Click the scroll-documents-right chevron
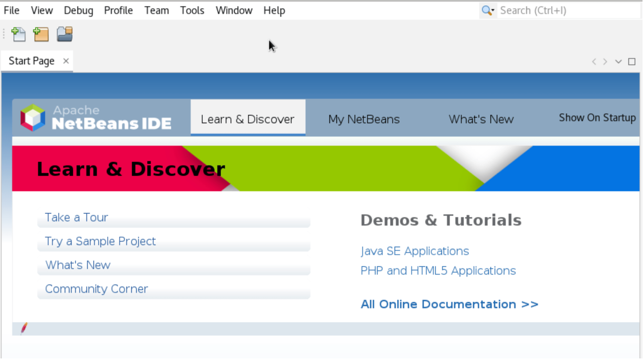Viewport: 644px width, 361px height. pyautogui.click(x=605, y=61)
